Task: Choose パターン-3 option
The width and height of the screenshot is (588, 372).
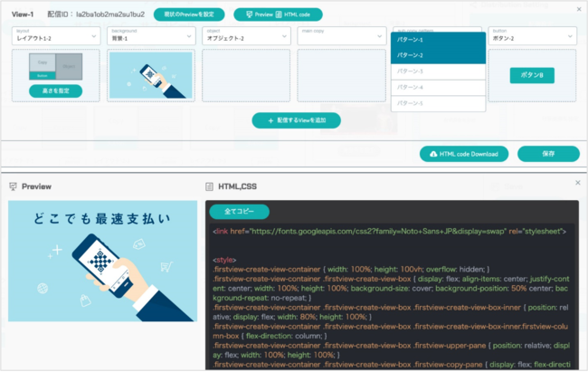Action: click(x=438, y=72)
